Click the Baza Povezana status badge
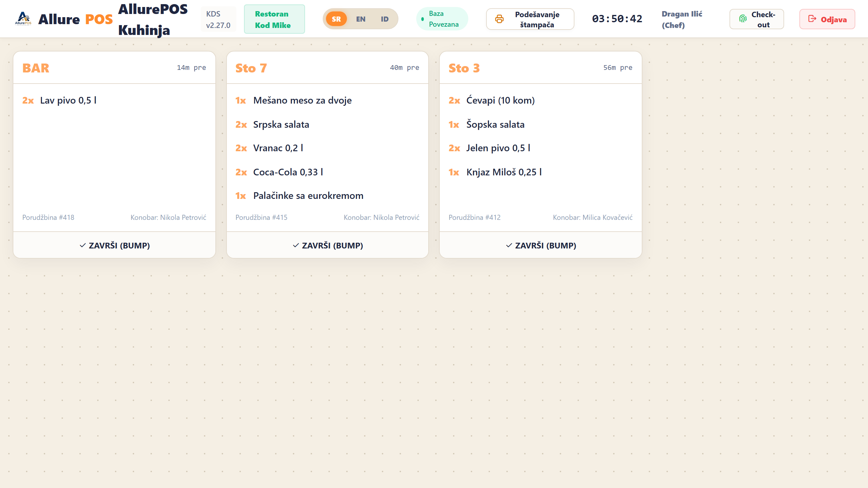 [x=442, y=19]
